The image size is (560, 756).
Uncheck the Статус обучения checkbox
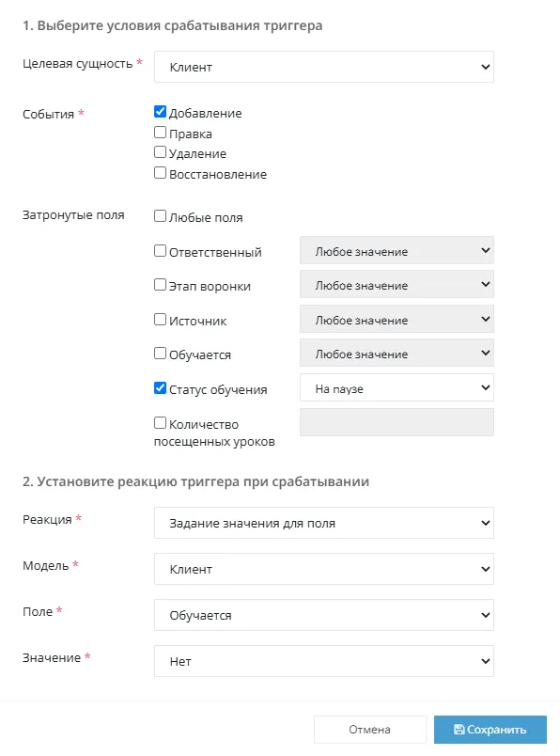pyautogui.click(x=160, y=388)
